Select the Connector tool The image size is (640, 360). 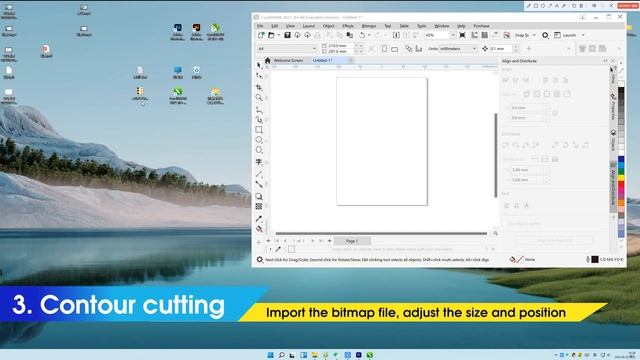tap(259, 184)
